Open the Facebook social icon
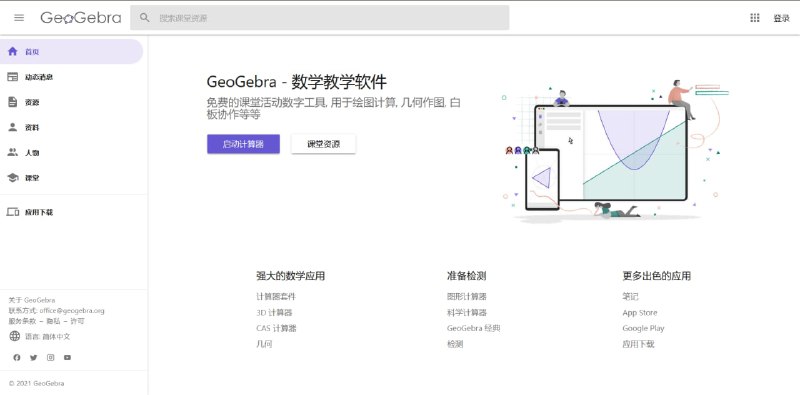The image size is (800, 395). 17,358
